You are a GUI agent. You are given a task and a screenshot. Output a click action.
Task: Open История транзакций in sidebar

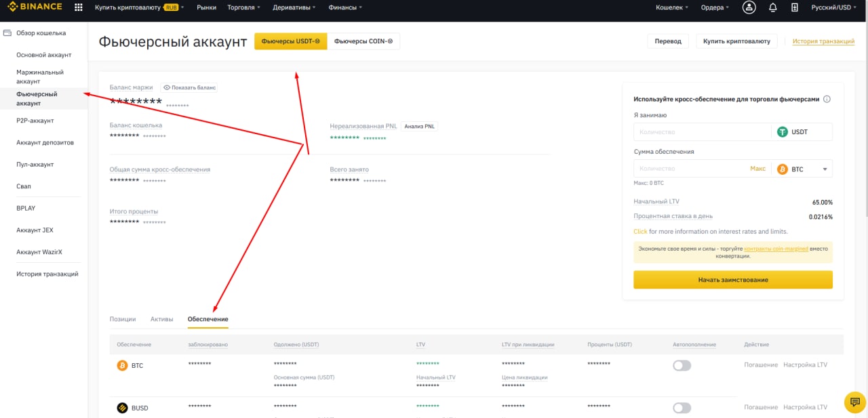click(x=47, y=274)
